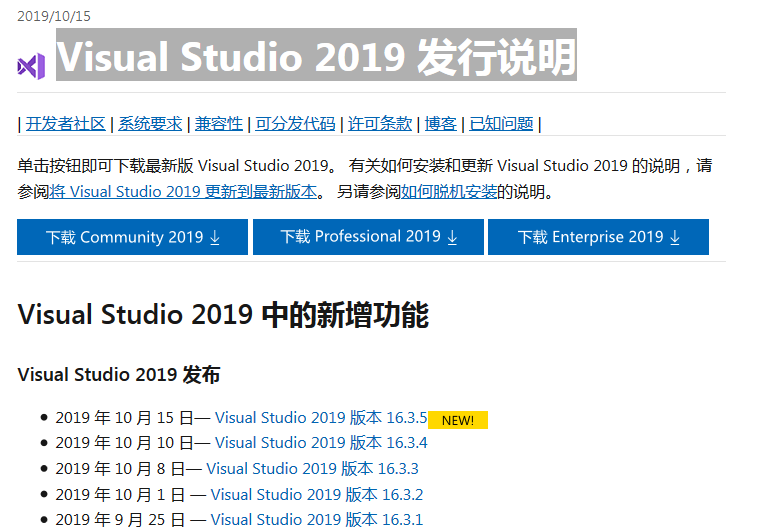Click the Visual Studio 2019 中的新增功能 heading
Viewport: 769px width, 530px height.
point(223,315)
